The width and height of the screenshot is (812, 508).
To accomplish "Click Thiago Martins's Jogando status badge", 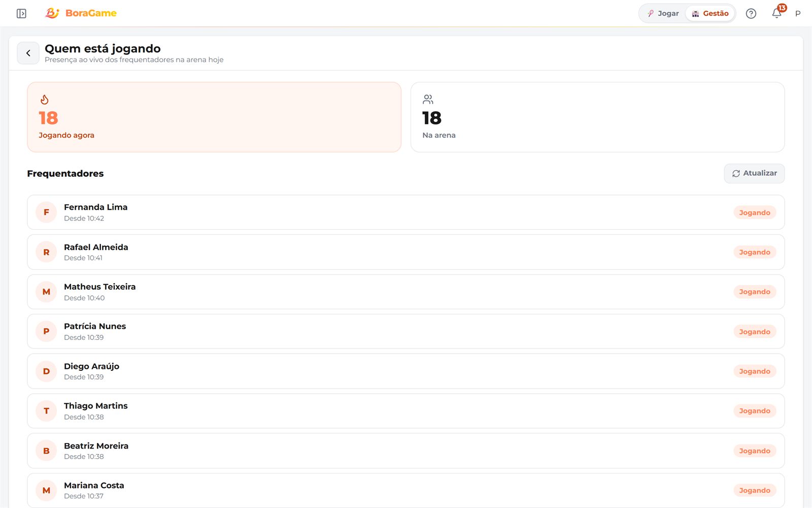I will pyautogui.click(x=755, y=411).
